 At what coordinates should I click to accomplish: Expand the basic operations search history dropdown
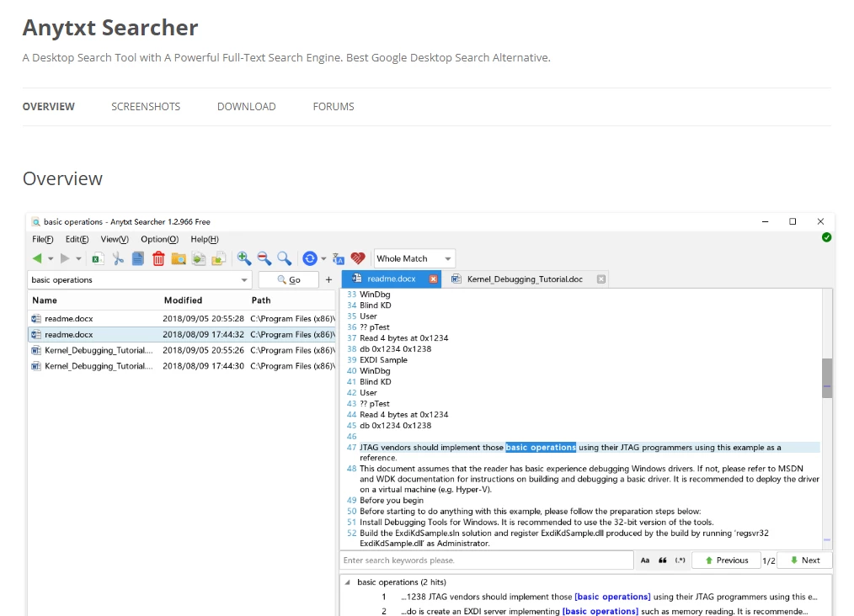tap(244, 280)
